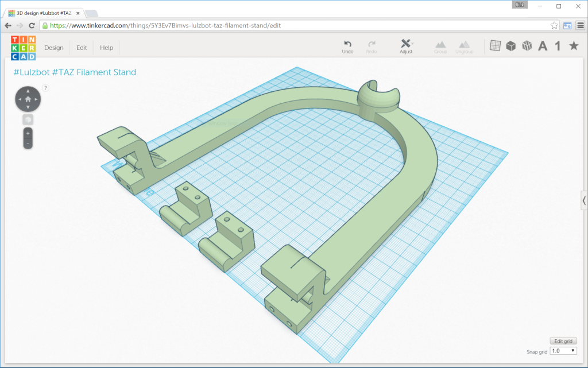Viewport: 588px width, 368px height.
Task: Select the right small bracket part
Action: pyautogui.click(x=226, y=241)
